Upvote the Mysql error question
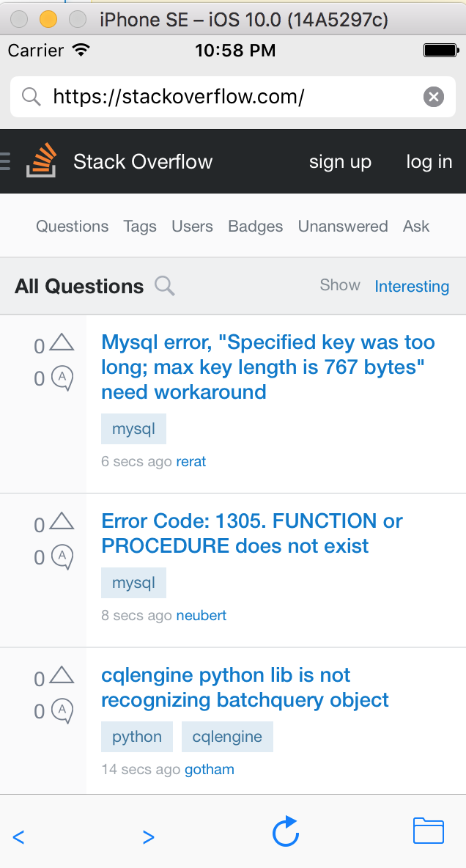The image size is (466, 868). (x=62, y=343)
